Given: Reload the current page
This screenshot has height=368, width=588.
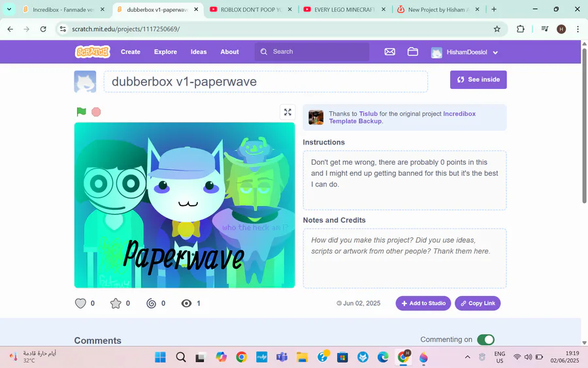Looking at the screenshot, I should coord(43,29).
